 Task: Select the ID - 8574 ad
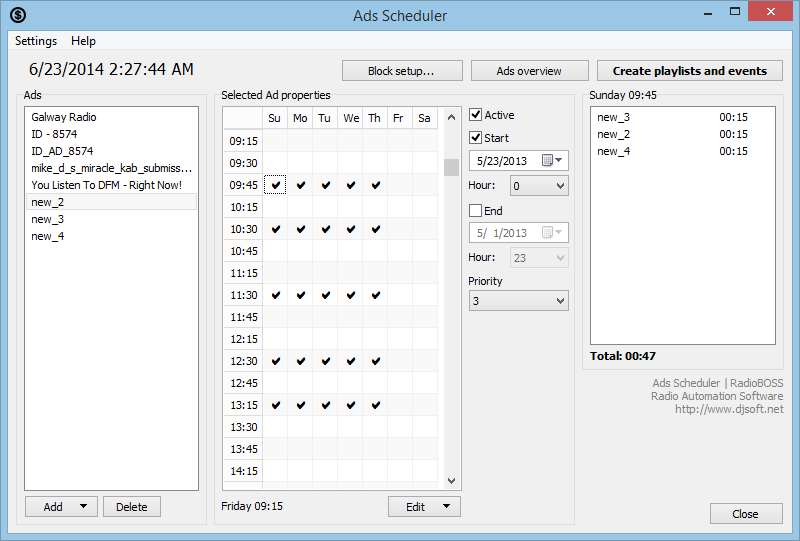click(x=111, y=134)
